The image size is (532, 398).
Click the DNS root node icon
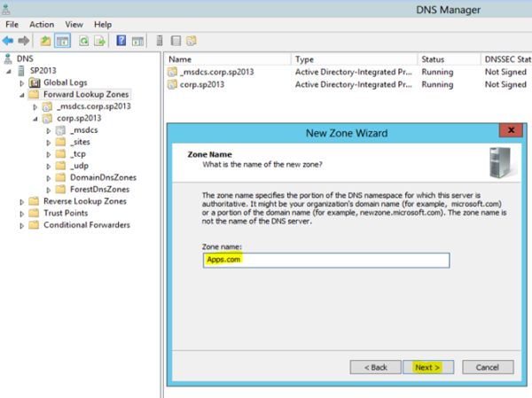[x=8, y=59]
